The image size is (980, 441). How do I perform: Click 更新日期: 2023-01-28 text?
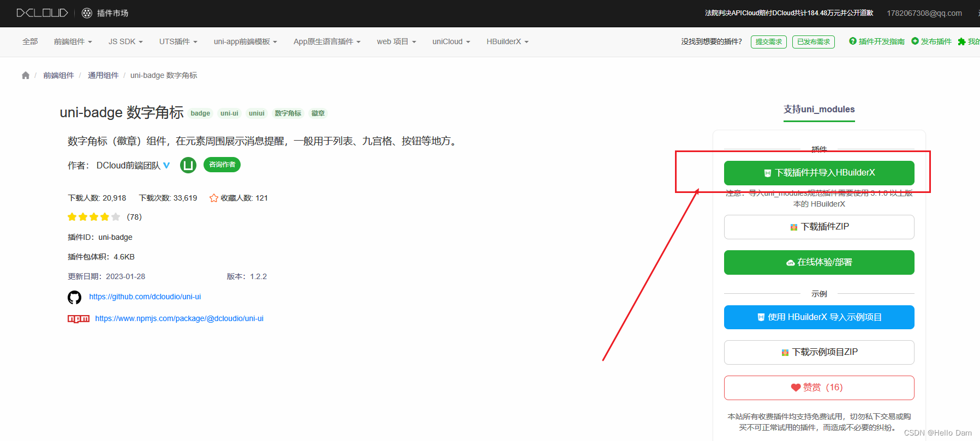pos(106,276)
